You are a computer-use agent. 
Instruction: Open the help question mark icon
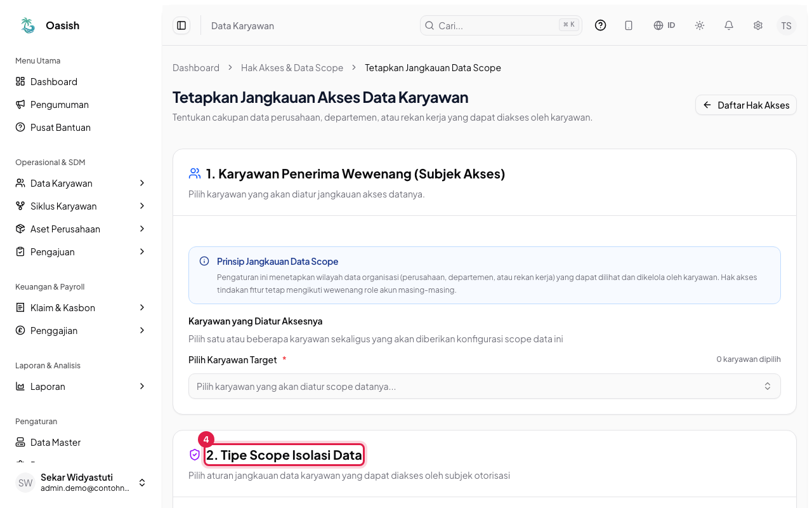[x=601, y=25]
